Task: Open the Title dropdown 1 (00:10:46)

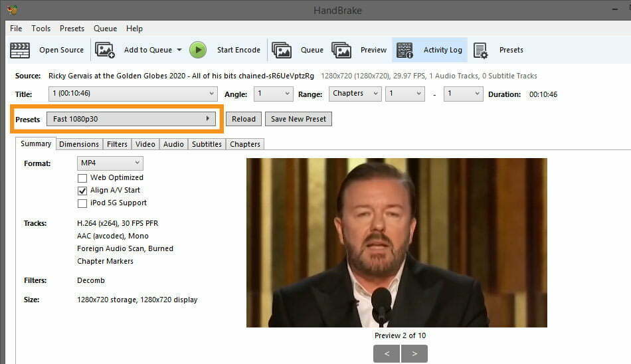Action: click(x=133, y=94)
